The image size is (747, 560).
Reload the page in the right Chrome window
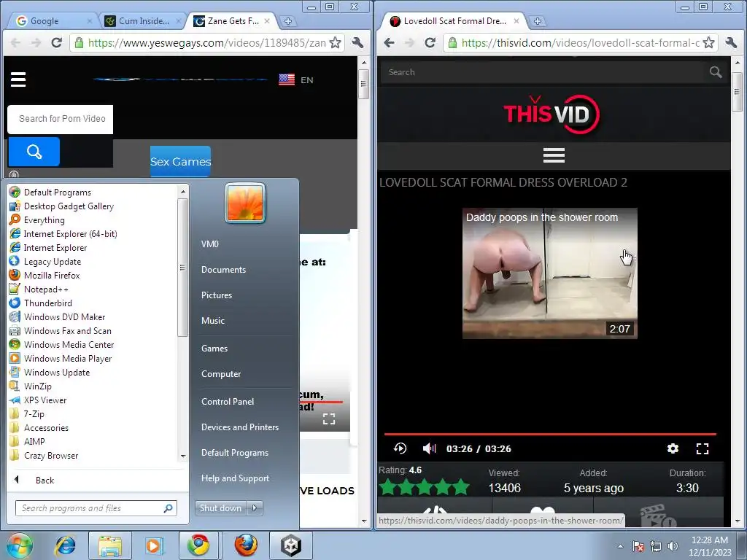point(430,43)
